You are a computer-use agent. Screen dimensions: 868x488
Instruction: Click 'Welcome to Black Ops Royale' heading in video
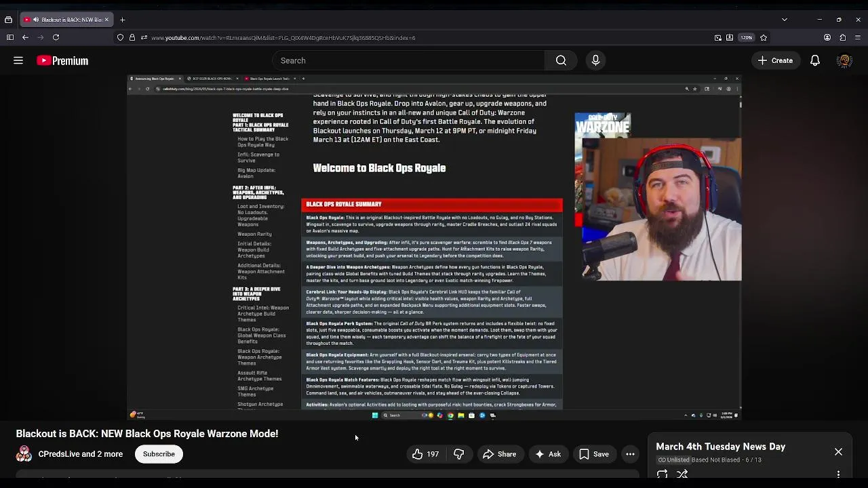(379, 168)
